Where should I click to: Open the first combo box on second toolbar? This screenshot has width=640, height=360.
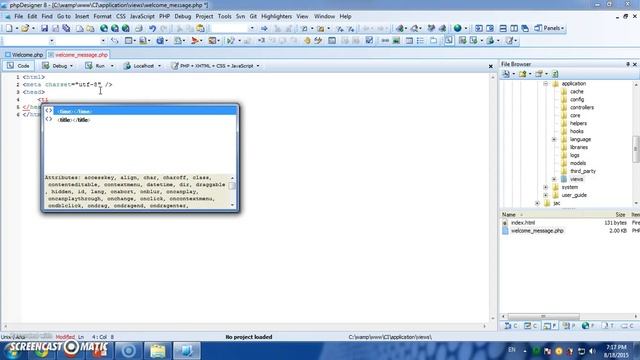click(x=51, y=40)
